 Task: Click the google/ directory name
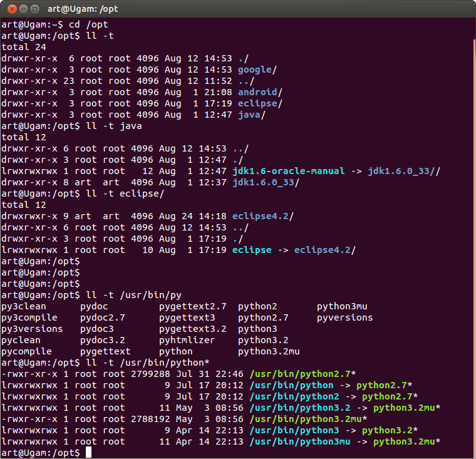tap(257, 70)
